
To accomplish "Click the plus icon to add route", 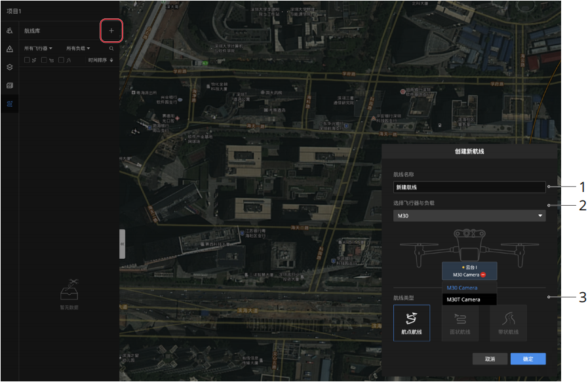I will 111,30.
